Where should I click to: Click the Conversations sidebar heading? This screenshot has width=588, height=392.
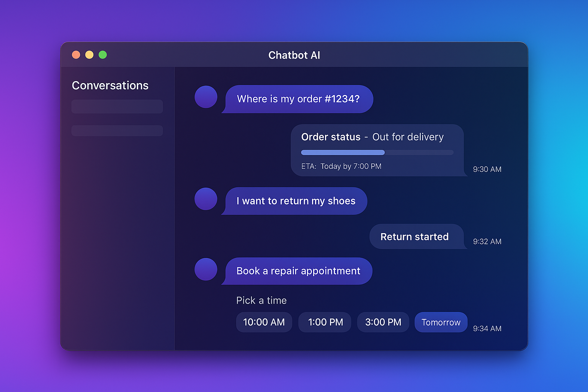110,85
